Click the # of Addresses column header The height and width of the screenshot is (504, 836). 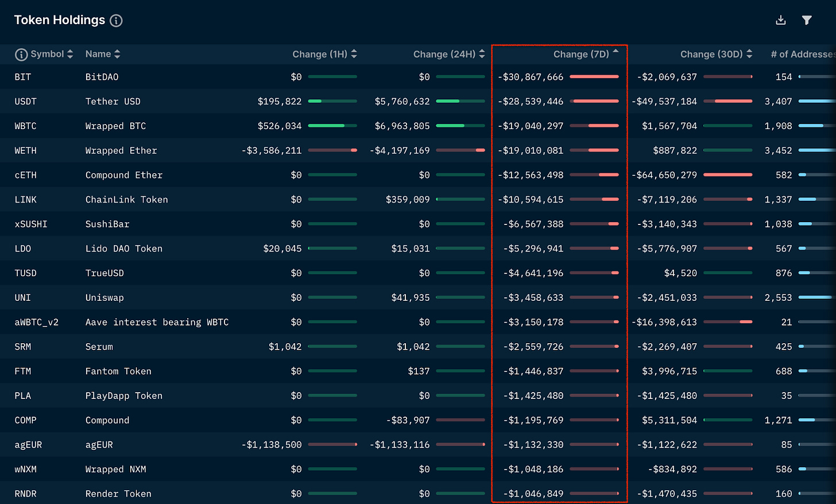coord(803,54)
